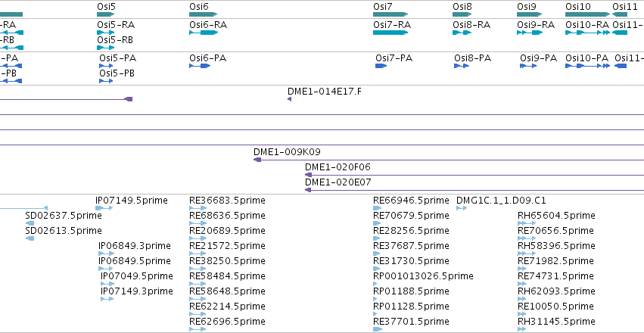Select clone DME1-009K09

tap(449, 160)
